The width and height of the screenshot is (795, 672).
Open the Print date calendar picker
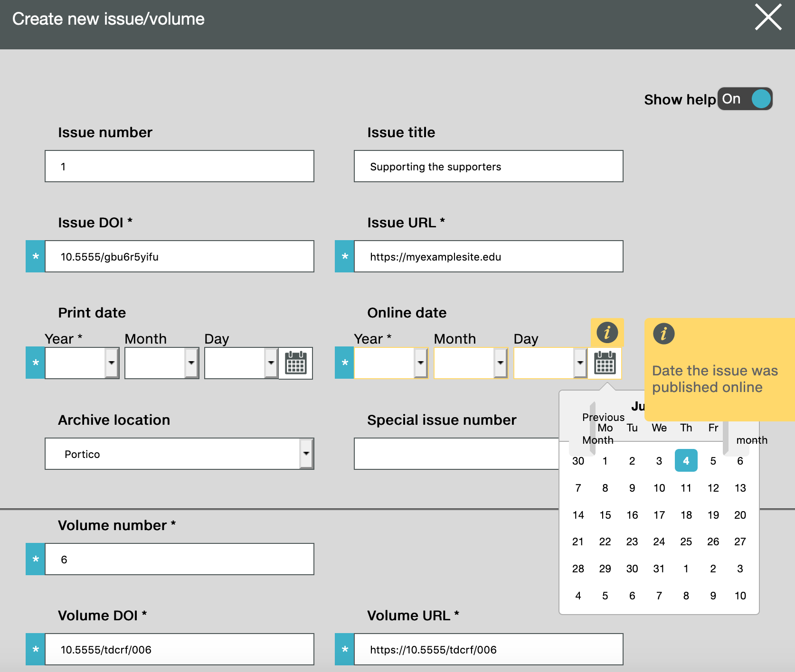tap(295, 363)
